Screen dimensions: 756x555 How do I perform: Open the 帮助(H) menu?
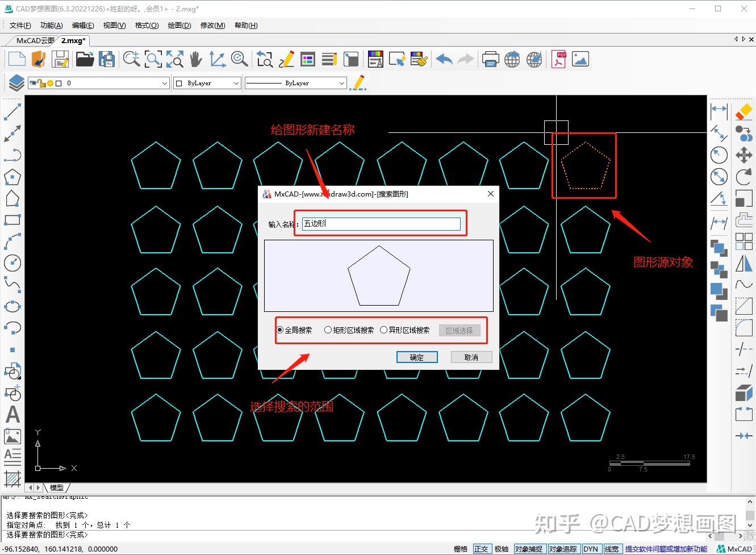pyautogui.click(x=246, y=26)
